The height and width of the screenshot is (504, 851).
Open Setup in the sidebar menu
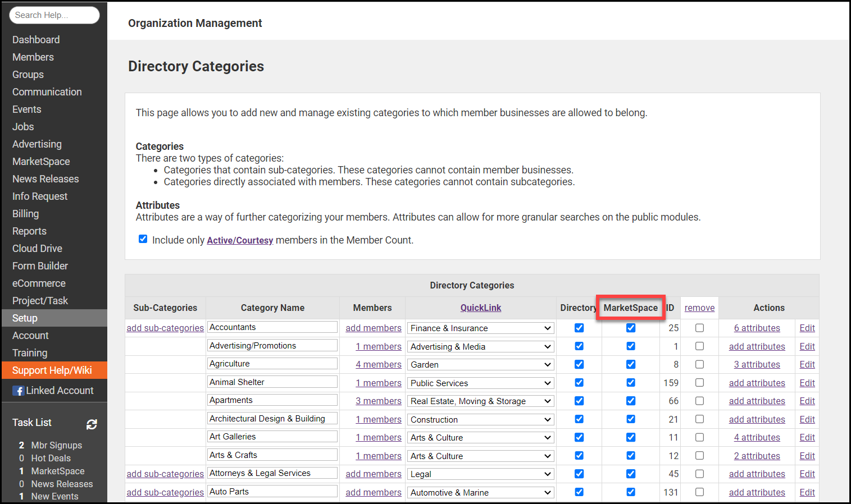coord(25,318)
